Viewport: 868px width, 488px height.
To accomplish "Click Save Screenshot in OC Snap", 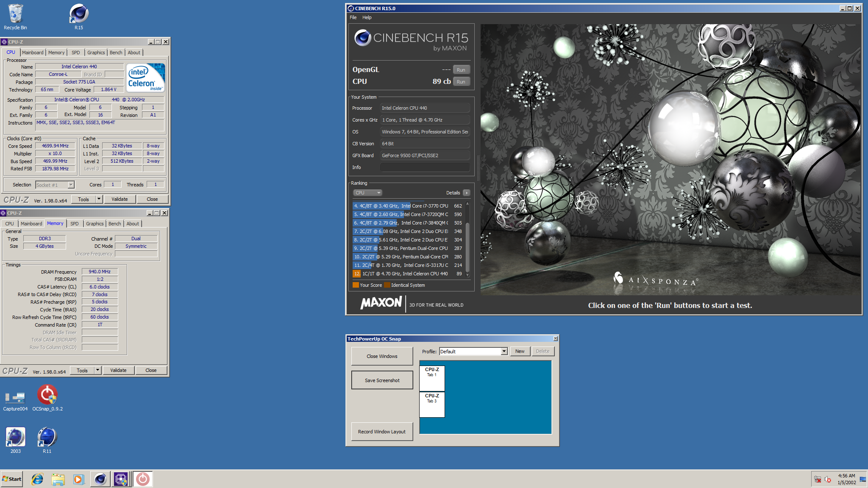I will coord(382,380).
